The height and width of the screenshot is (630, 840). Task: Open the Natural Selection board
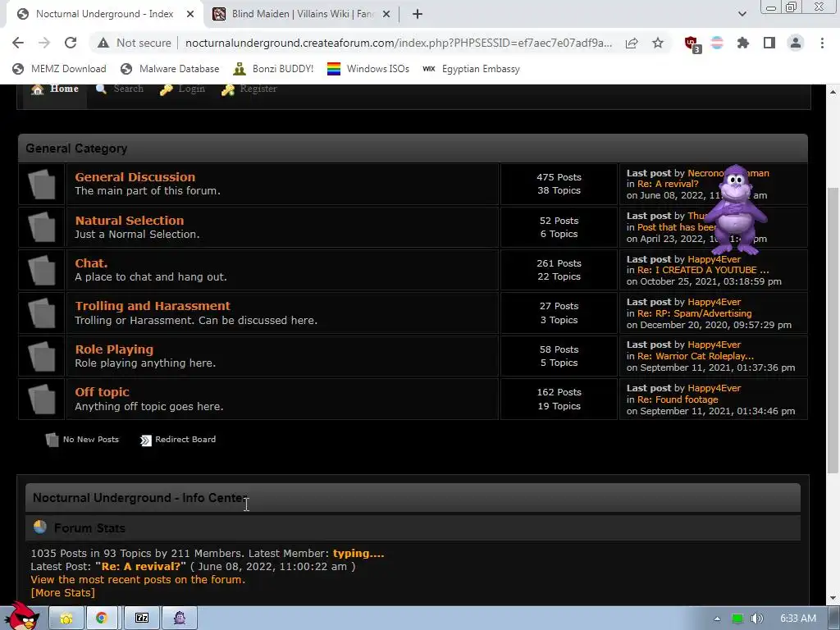coord(129,220)
